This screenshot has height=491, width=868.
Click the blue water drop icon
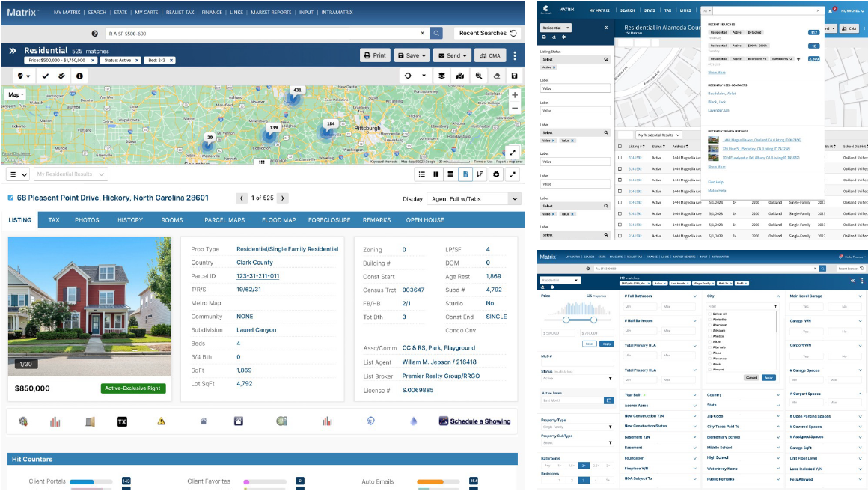[414, 421]
